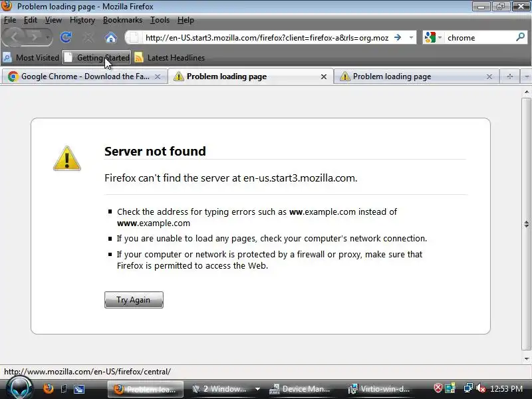Screen dimensions: 532x399
Task: Launch Firefox from quick launch
Action: 49,388
